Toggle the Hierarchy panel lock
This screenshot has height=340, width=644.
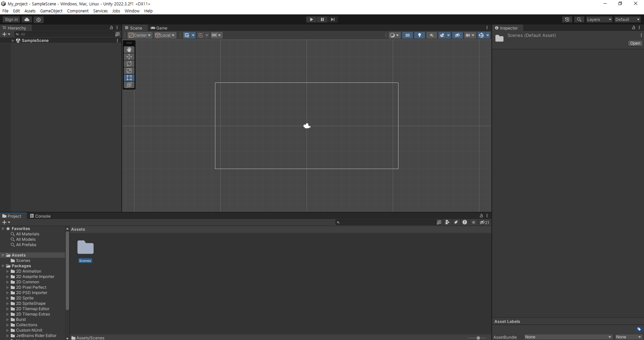point(111,28)
